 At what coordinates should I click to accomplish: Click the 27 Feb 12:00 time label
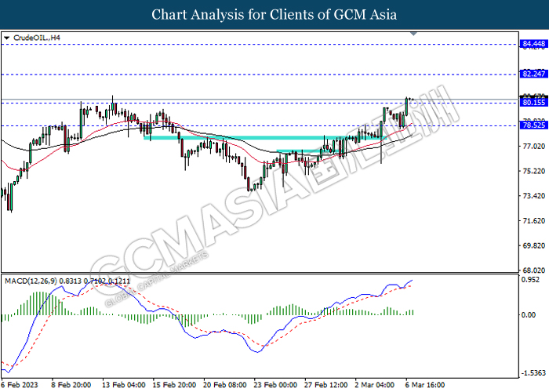click(x=326, y=385)
